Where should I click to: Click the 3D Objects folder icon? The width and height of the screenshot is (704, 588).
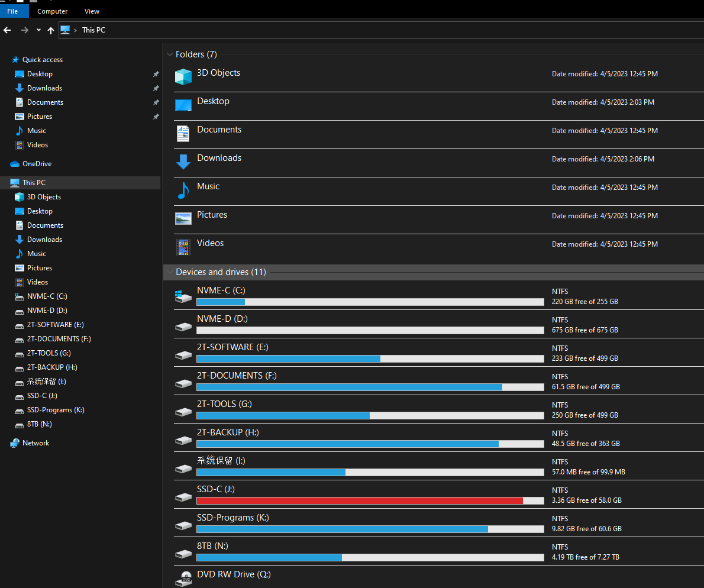(183, 76)
